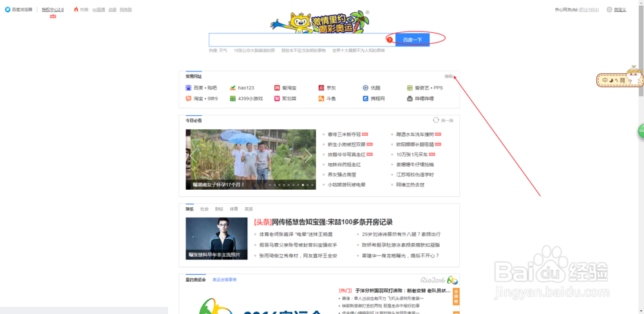Open the 淘宝·9块9 shortcut icon
644x314 pixels.
pos(189,98)
